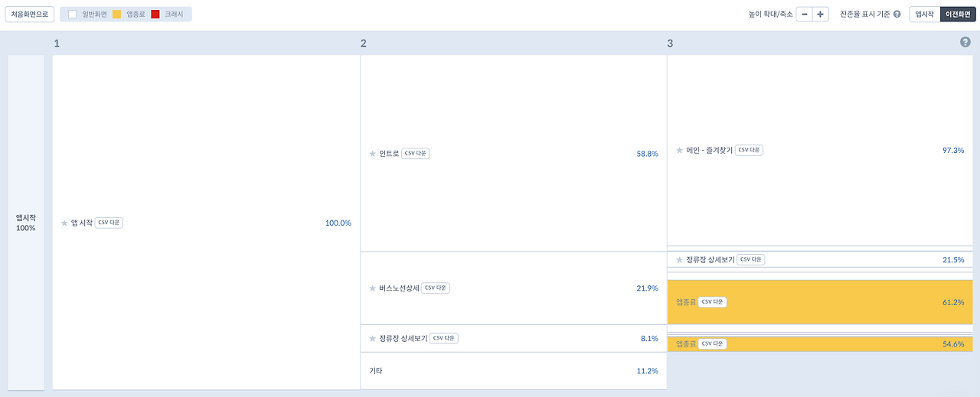This screenshot has width=980, height=397.
Task: Download CSV for 61.2% 앱종료 block
Action: [712, 302]
